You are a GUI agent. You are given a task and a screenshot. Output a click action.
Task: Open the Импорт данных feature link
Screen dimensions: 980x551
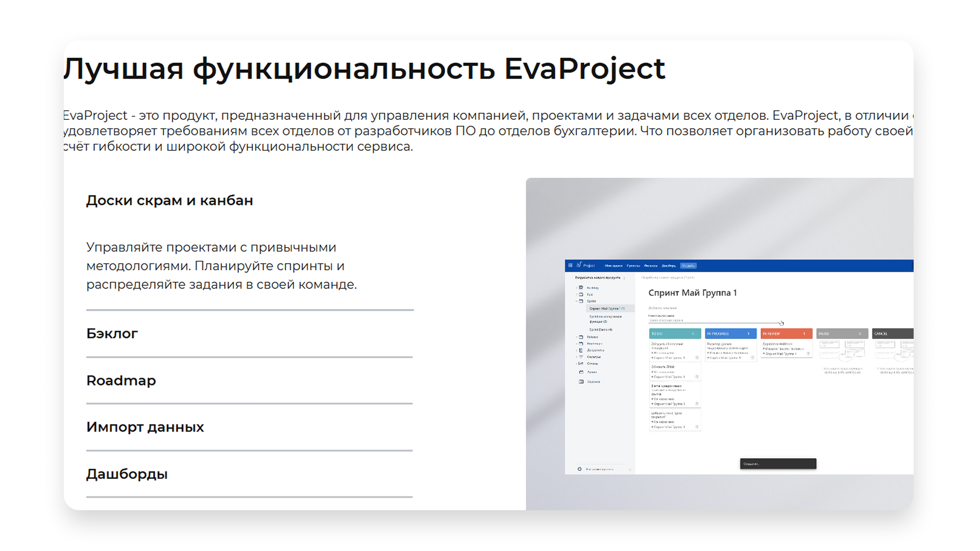click(145, 427)
